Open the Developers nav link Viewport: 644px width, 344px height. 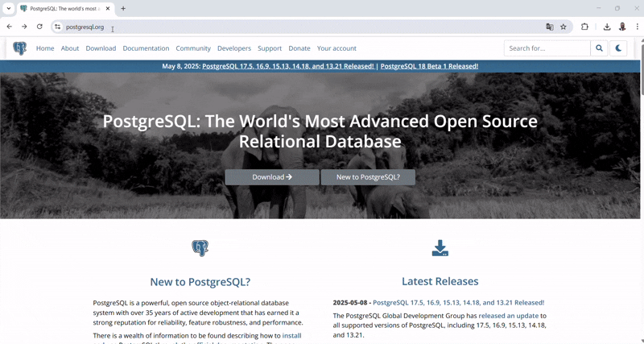click(x=234, y=48)
